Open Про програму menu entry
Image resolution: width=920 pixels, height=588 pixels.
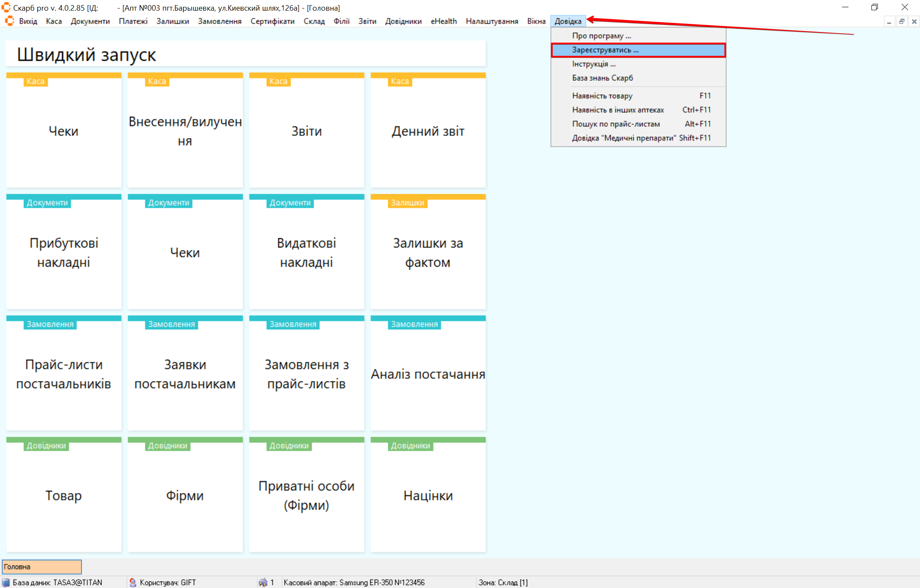pyautogui.click(x=601, y=36)
